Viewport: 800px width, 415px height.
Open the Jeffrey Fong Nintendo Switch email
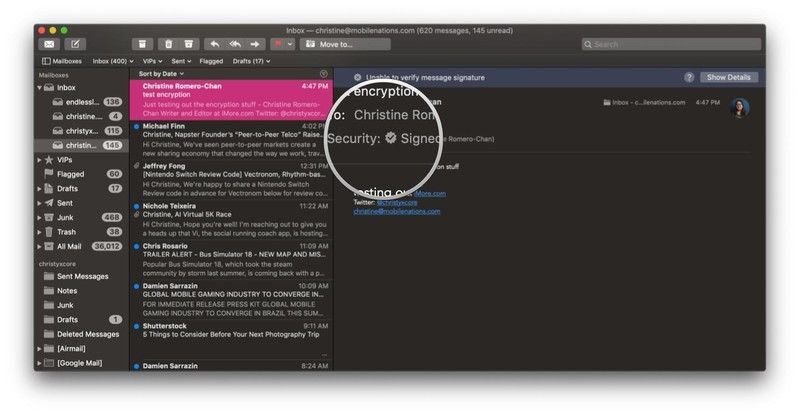(232, 180)
